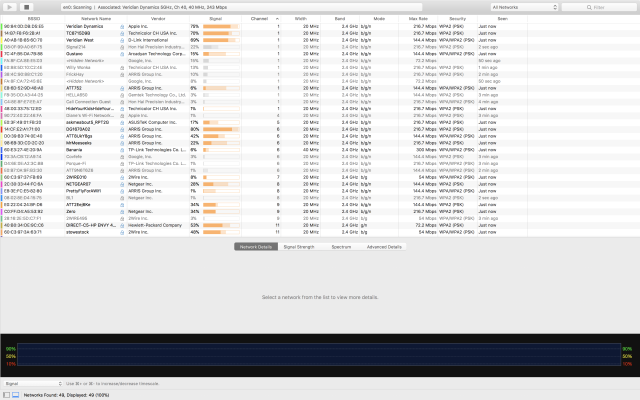Sort by Vendor column header

tap(158, 19)
